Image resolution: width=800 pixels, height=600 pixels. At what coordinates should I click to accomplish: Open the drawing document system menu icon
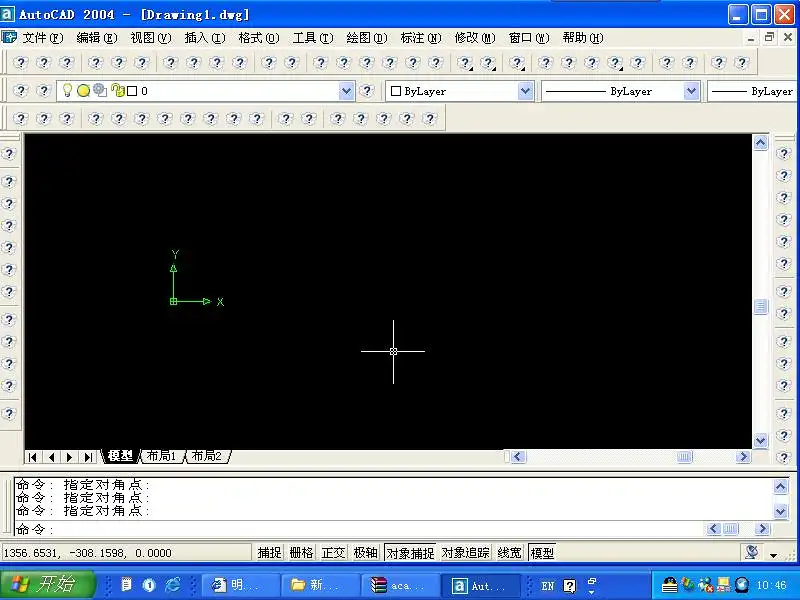9,37
